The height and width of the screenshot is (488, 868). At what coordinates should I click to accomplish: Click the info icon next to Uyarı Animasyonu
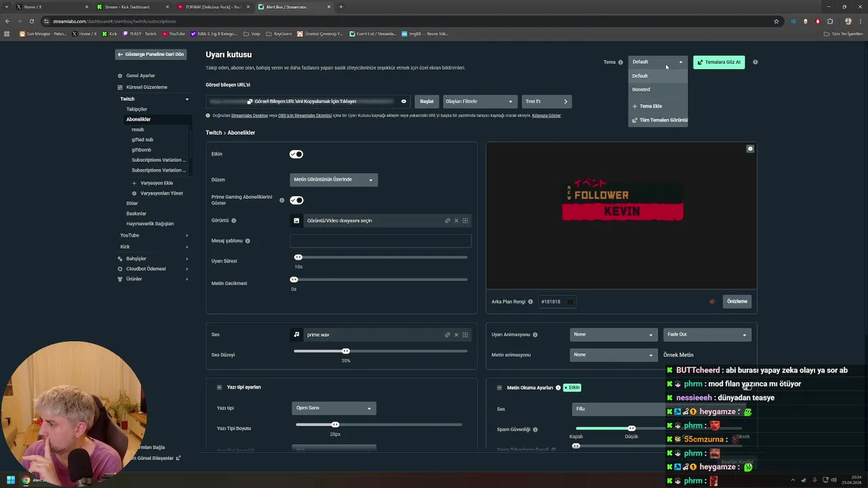pyautogui.click(x=535, y=335)
